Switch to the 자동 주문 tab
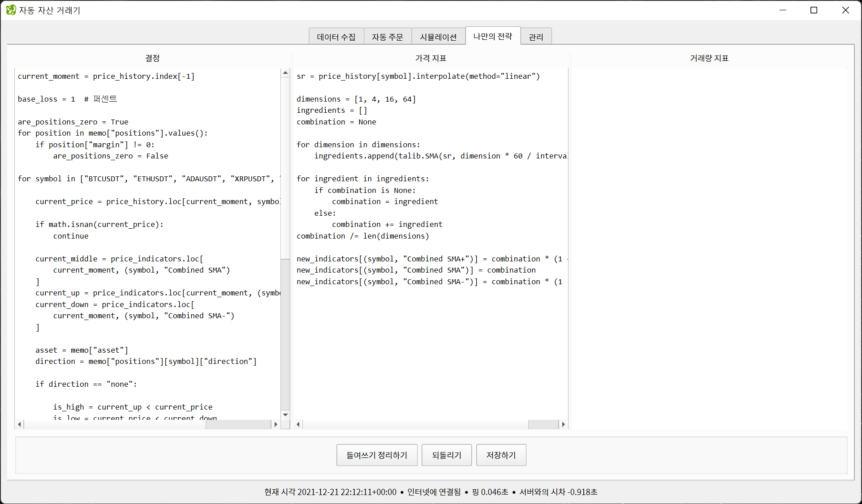The height and width of the screenshot is (504, 862). coord(387,37)
